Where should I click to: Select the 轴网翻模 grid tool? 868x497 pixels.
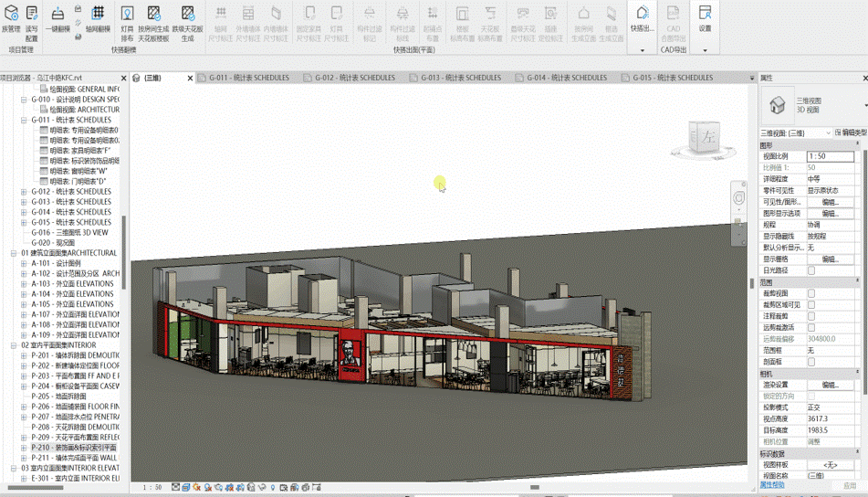98,15
